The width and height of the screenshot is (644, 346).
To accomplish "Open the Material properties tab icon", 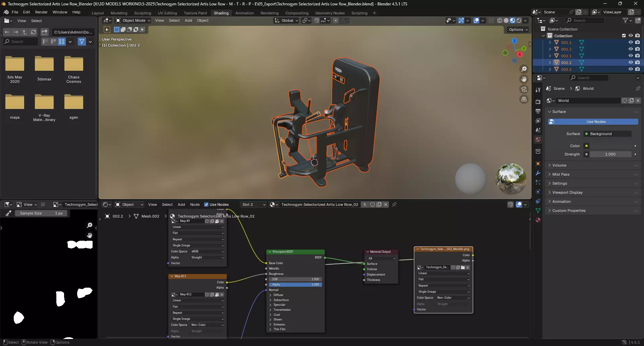I will (x=538, y=220).
